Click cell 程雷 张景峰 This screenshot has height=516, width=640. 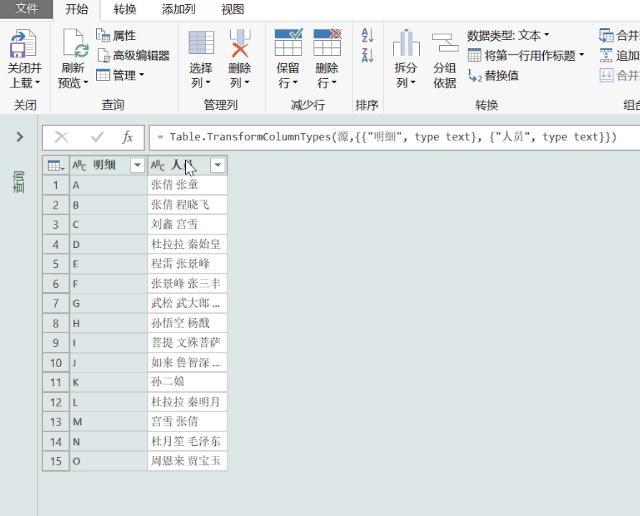187,264
